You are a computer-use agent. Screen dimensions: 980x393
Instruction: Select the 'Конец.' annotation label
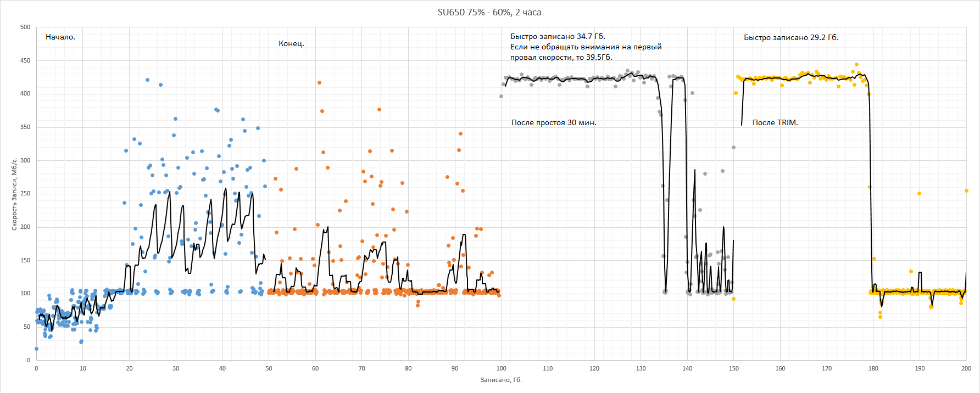291,43
